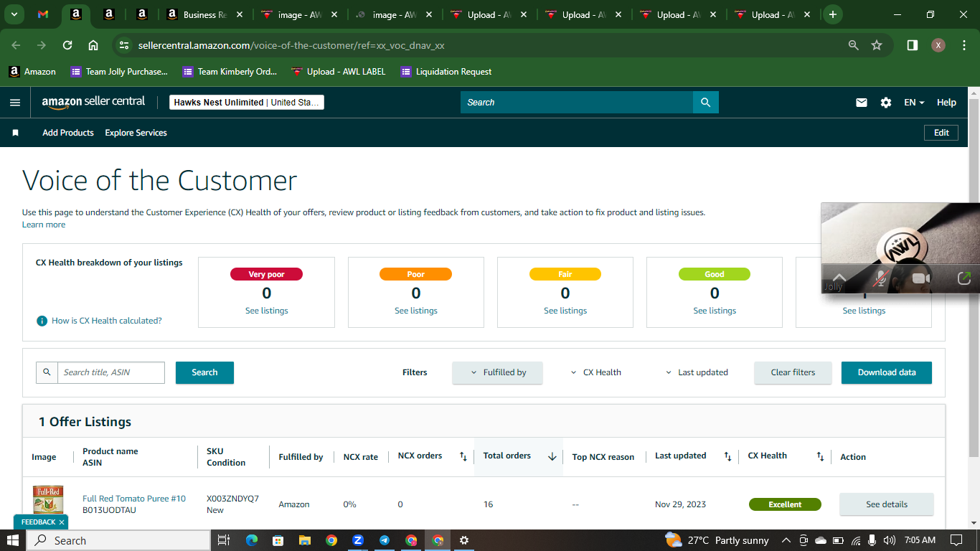Open the Fulfilled by filter dropdown

point(497,372)
